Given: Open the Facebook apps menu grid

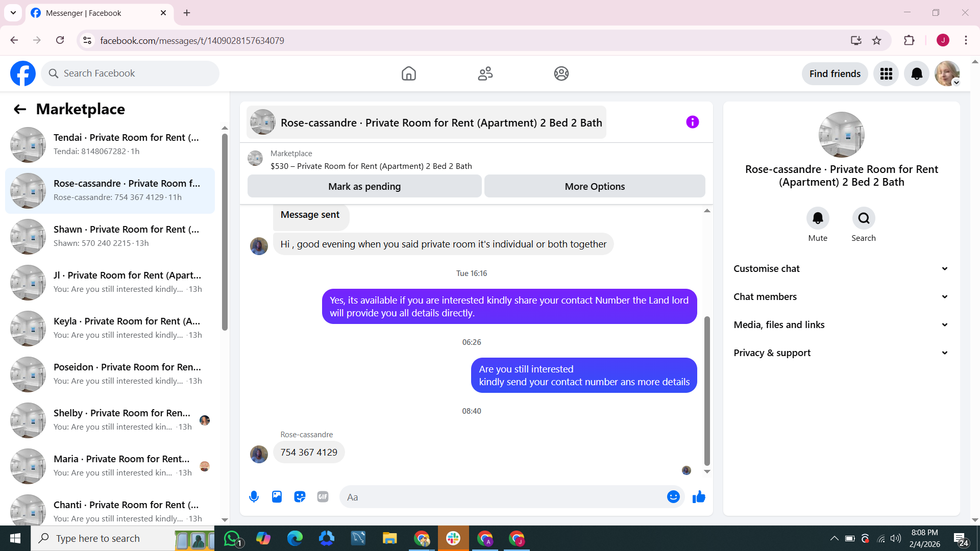Looking at the screenshot, I should [x=886, y=73].
